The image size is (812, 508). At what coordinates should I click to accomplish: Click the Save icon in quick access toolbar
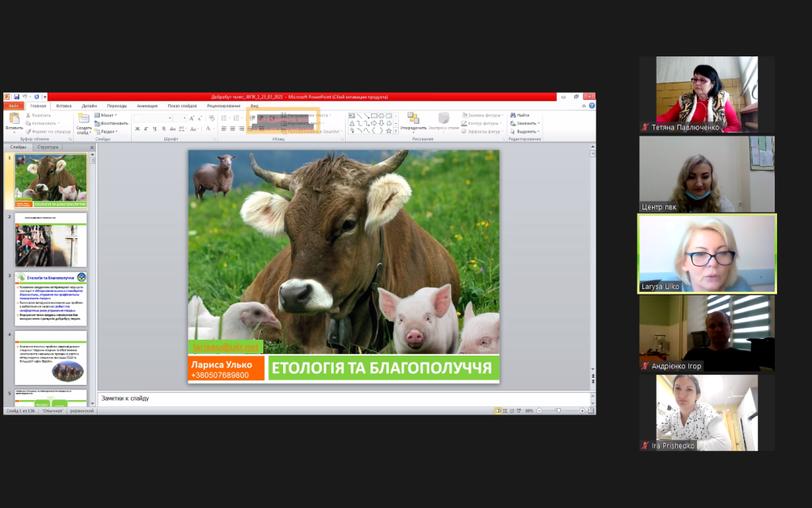[x=16, y=97]
